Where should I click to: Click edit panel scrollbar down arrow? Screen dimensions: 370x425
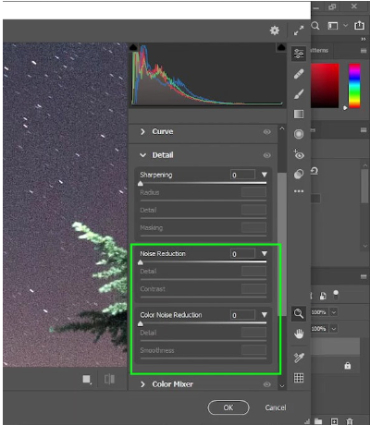pos(282,385)
